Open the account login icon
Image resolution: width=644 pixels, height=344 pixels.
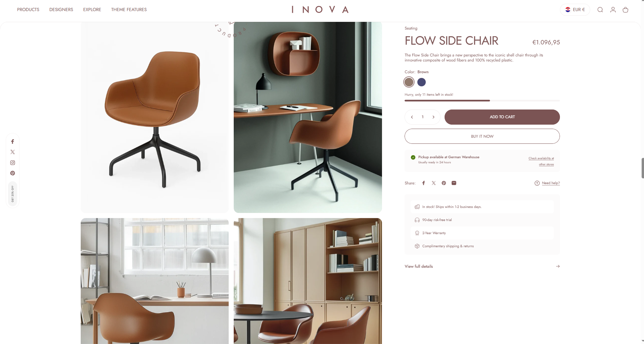click(613, 10)
